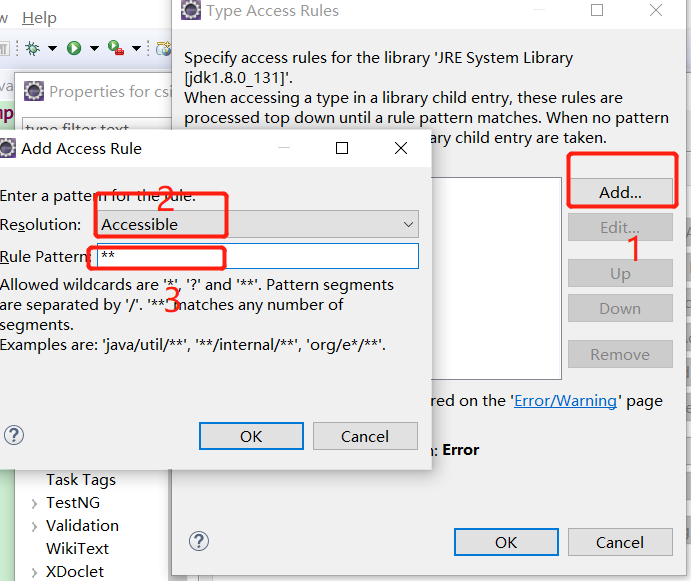The image size is (691, 581).
Task: Open the Debug dropdown arrow
Action: pos(52,48)
